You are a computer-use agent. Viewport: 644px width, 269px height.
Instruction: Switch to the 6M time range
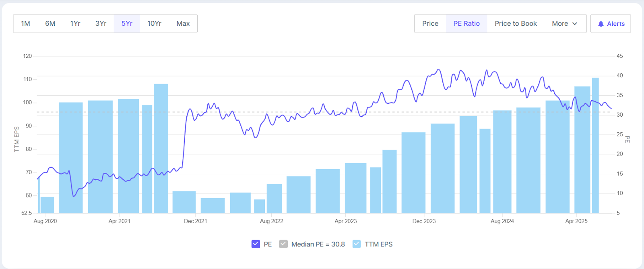pos(50,23)
